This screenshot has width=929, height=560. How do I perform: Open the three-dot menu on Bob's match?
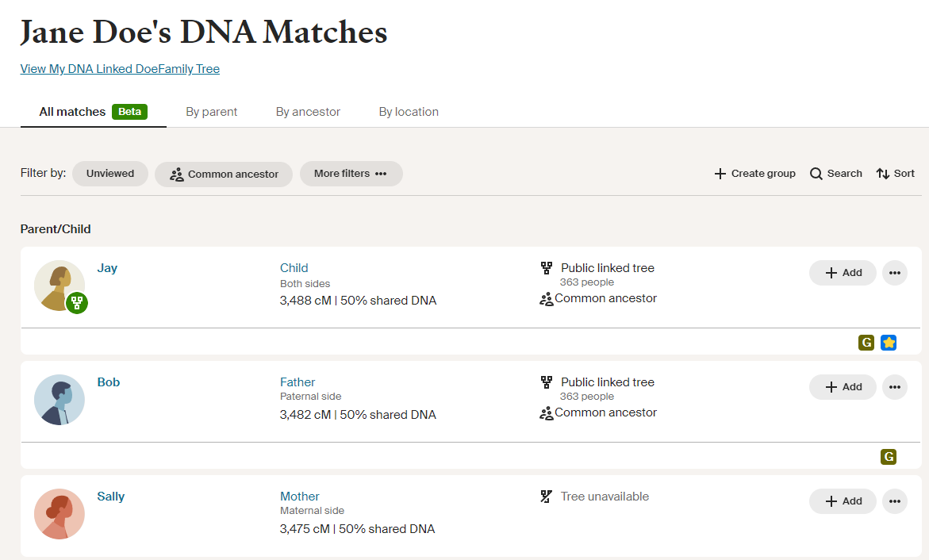pyautogui.click(x=895, y=387)
